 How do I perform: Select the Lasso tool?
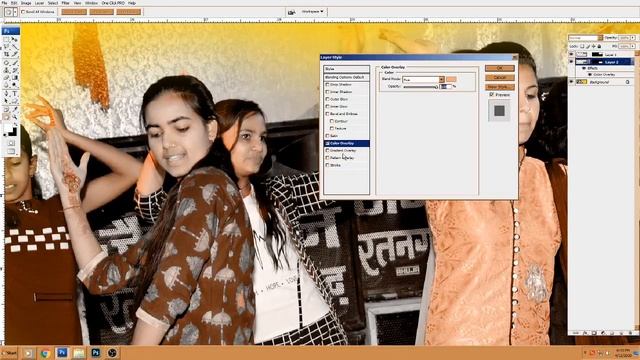pos(6,47)
